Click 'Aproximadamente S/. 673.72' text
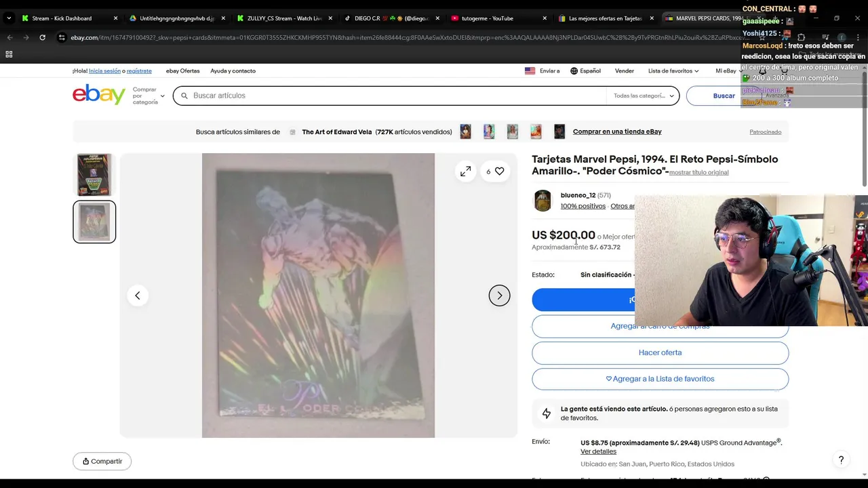Viewport: 868px width, 488px height. tap(576, 247)
